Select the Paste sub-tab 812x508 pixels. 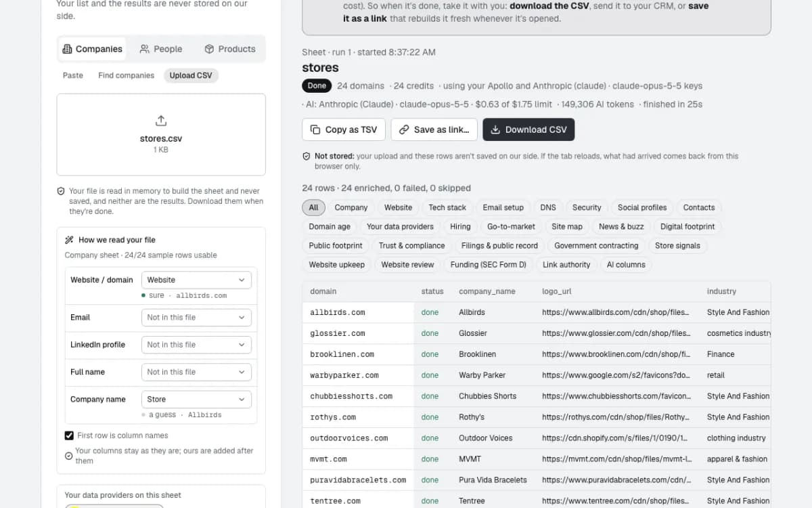[73, 75]
